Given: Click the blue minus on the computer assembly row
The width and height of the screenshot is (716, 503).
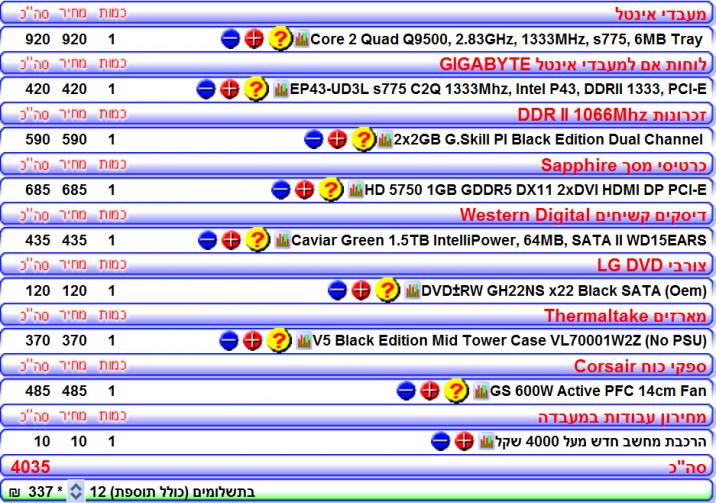Looking at the screenshot, I should [440, 440].
